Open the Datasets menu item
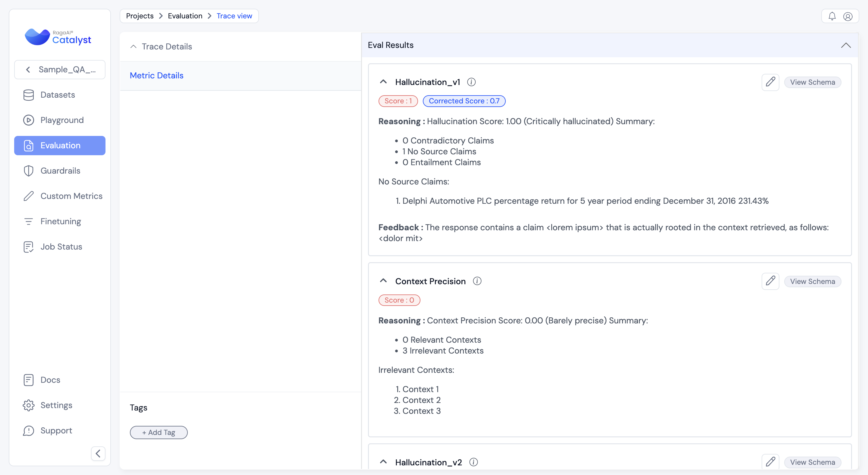 coord(57,95)
